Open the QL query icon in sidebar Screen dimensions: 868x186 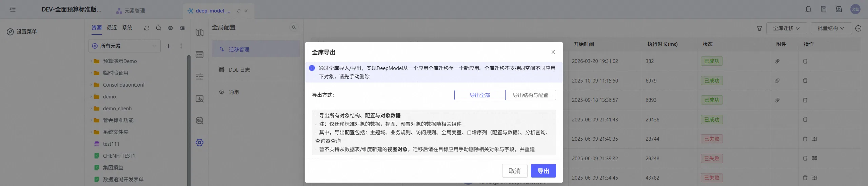pyautogui.click(x=200, y=120)
